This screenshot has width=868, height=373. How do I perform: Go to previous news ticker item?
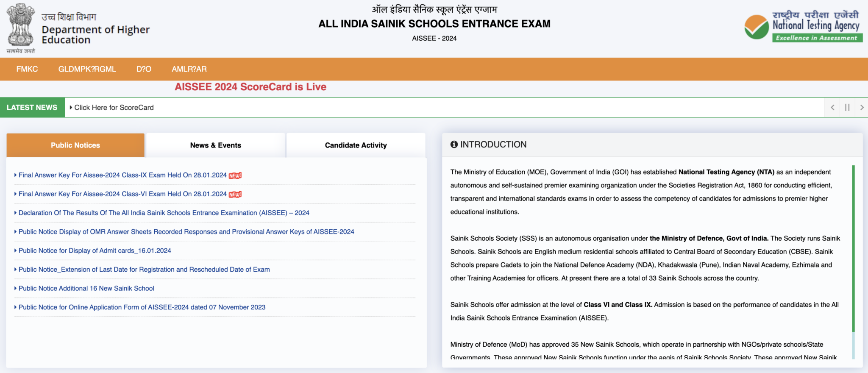(x=832, y=108)
